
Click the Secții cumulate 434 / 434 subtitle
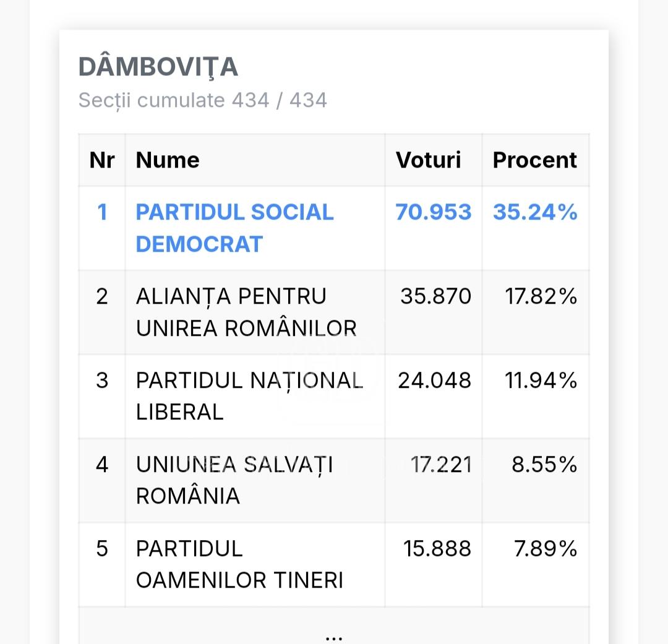[202, 101]
